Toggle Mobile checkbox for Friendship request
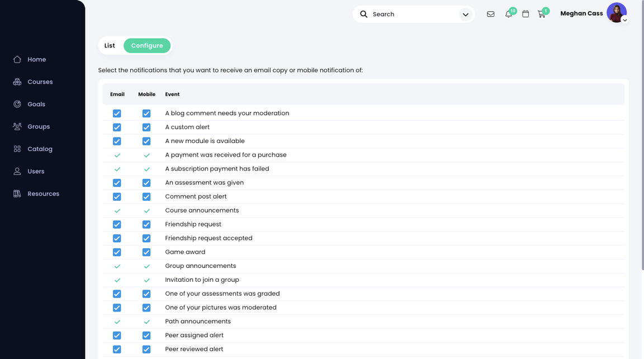This screenshot has height=359, width=644. 146,224
